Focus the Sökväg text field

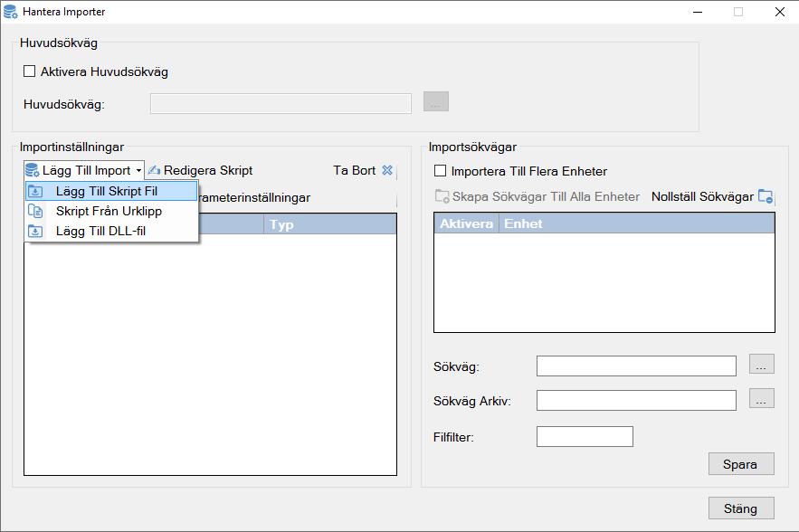coord(636,366)
